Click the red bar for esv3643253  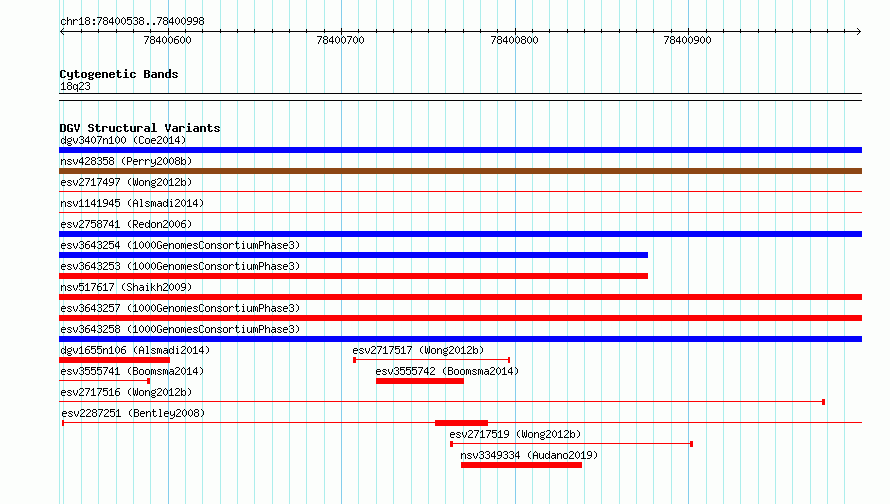pyautogui.click(x=354, y=276)
